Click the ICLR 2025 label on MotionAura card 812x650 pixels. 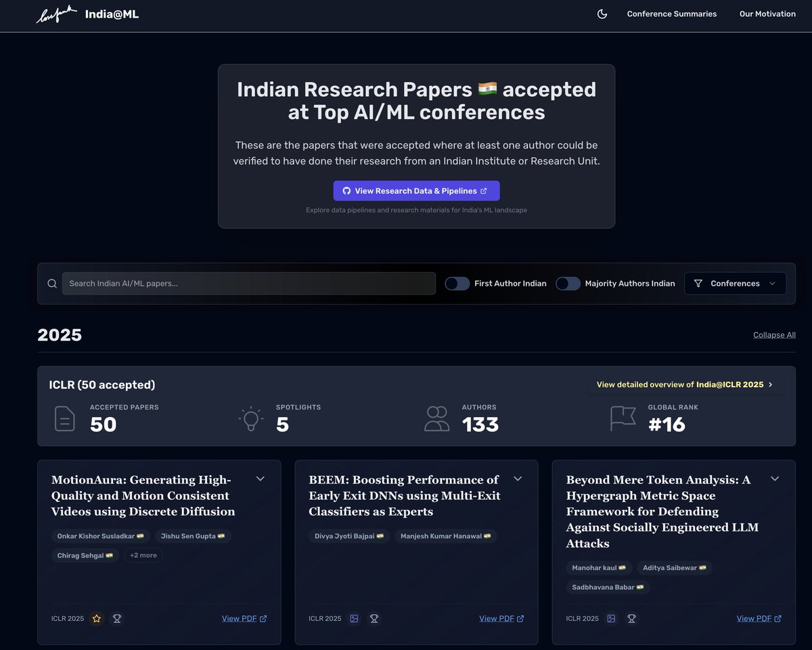point(68,618)
